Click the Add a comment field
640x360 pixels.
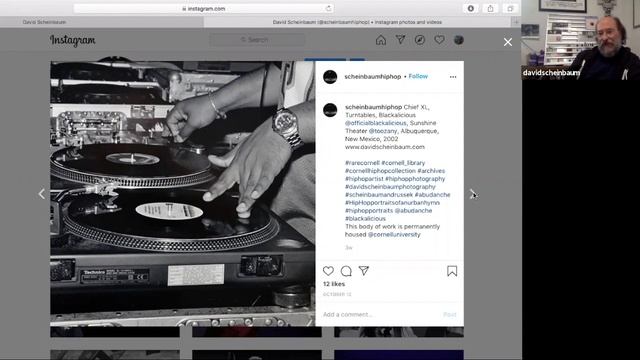click(x=380, y=314)
